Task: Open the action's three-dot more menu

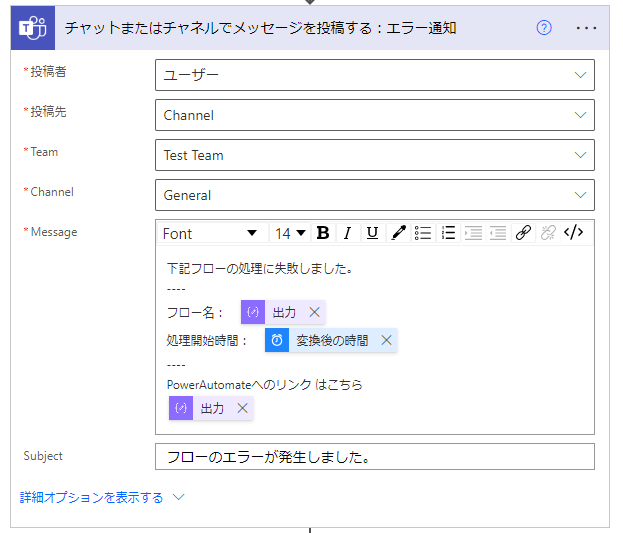Action: (x=586, y=28)
